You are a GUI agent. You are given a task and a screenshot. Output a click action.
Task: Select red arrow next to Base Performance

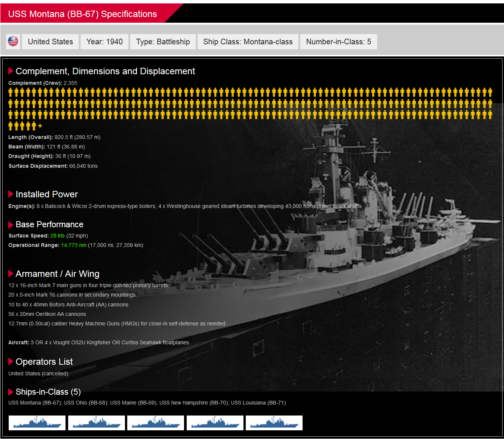[x=11, y=225]
